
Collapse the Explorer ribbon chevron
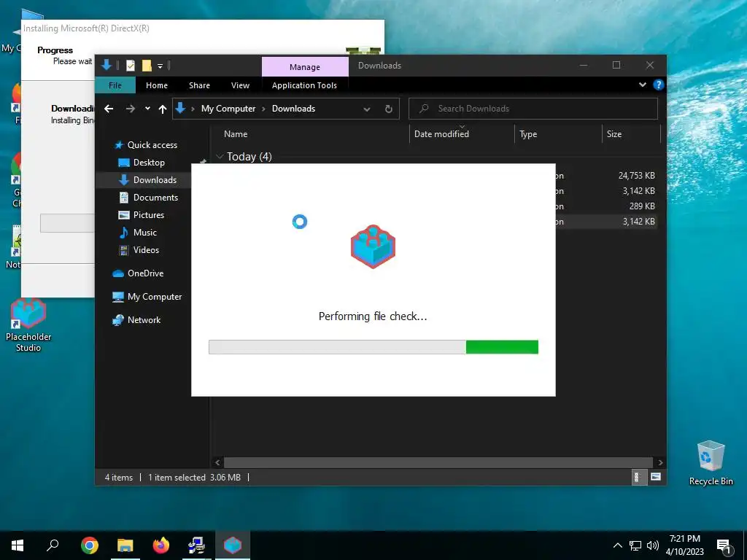[x=642, y=85]
